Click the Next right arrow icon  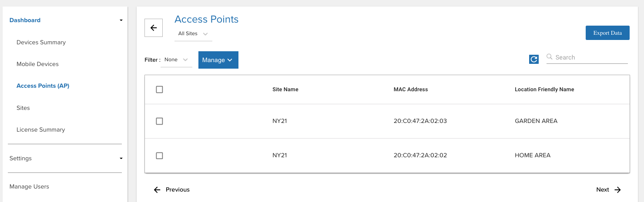pyautogui.click(x=617, y=189)
